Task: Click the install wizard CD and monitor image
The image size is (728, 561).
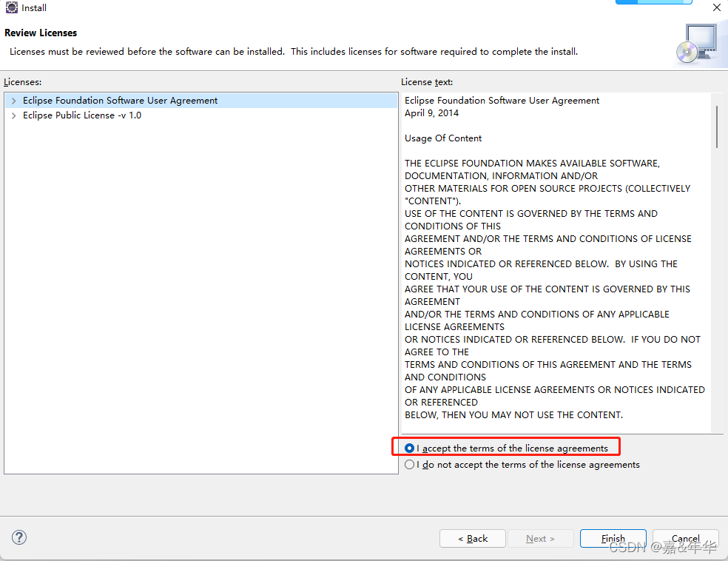Action: (x=696, y=44)
